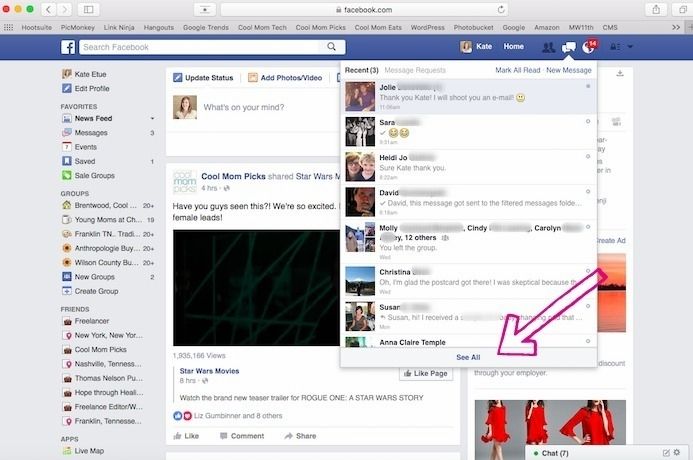Go forward in Safari
Image resolution: width=693 pixels, height=460 pixels.
[64, 9]
